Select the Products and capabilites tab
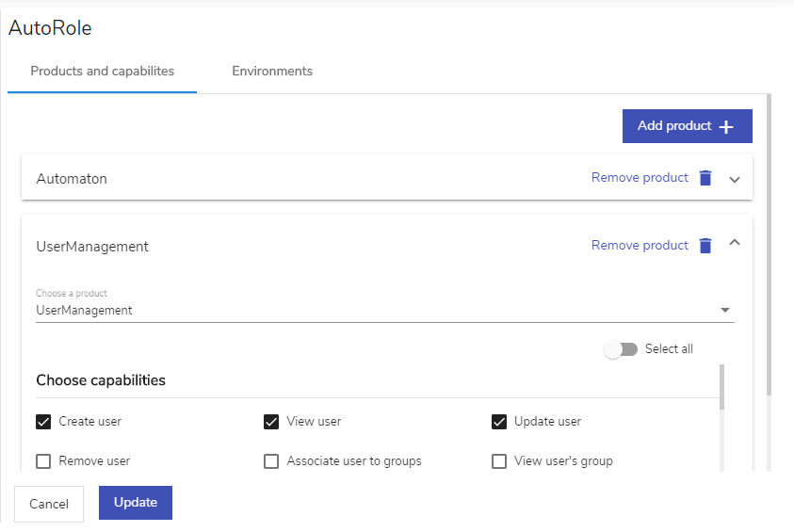794x532 pixels. coord(103,72)
